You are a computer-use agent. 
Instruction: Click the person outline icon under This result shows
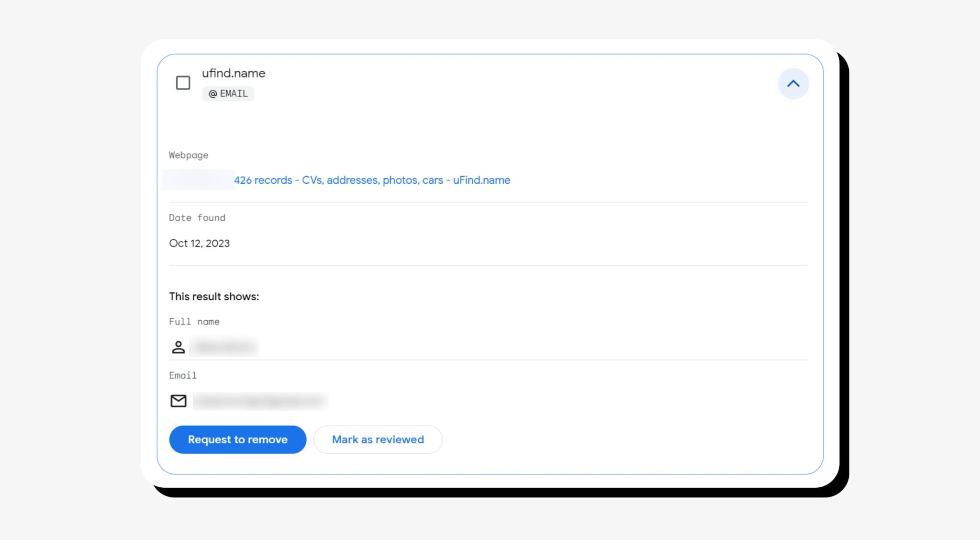178,347
